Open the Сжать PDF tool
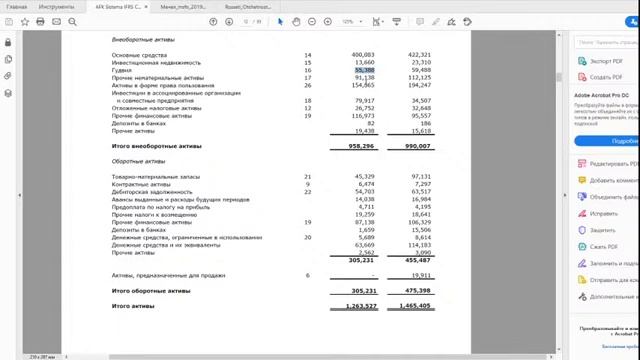This screenshot has height=360, width=640. point(598,247)
